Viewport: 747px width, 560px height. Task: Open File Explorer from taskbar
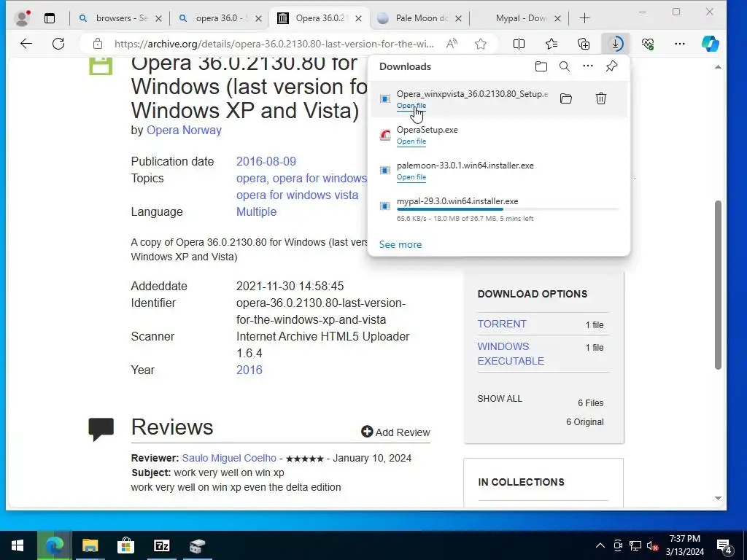(90, 545)
